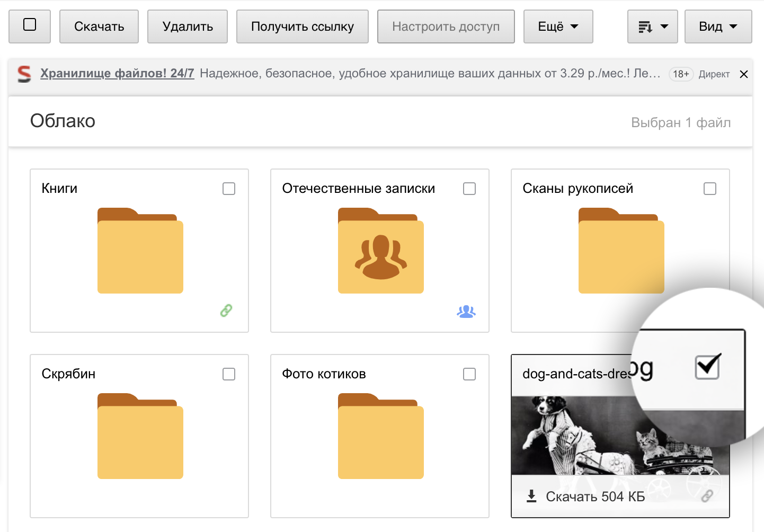Open the Скрябин folder icon
Viewport: 764px width, 532px height.
pos(140,436)
